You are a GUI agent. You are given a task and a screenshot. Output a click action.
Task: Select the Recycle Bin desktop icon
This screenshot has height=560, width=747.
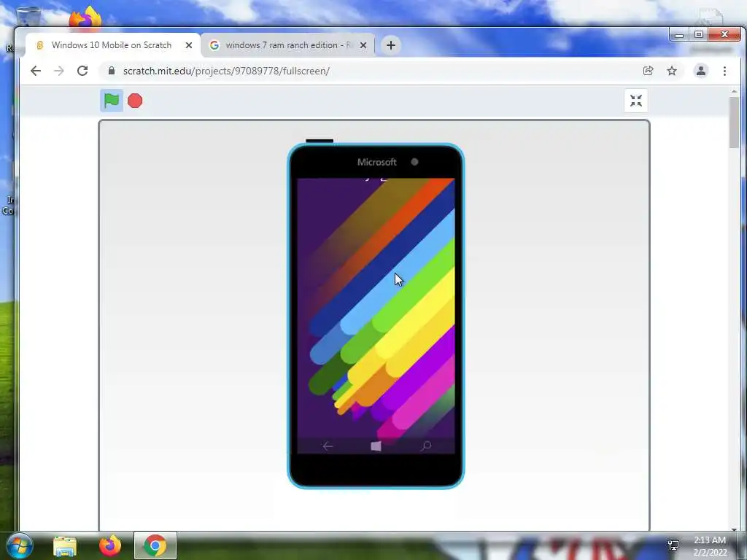(x=28, y=17)
